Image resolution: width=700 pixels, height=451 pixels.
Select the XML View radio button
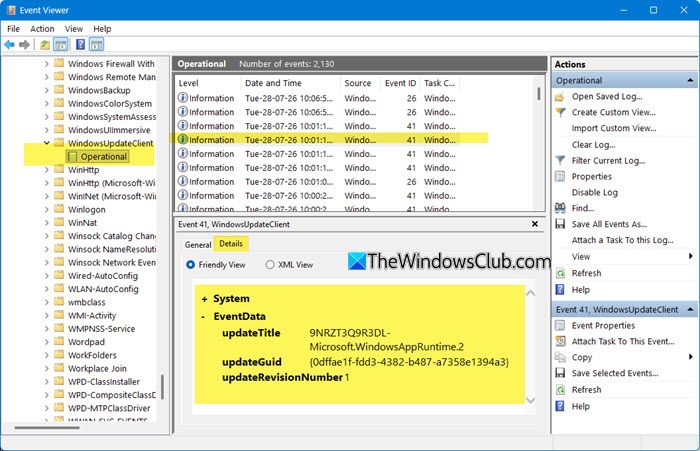tap(270, 265)
